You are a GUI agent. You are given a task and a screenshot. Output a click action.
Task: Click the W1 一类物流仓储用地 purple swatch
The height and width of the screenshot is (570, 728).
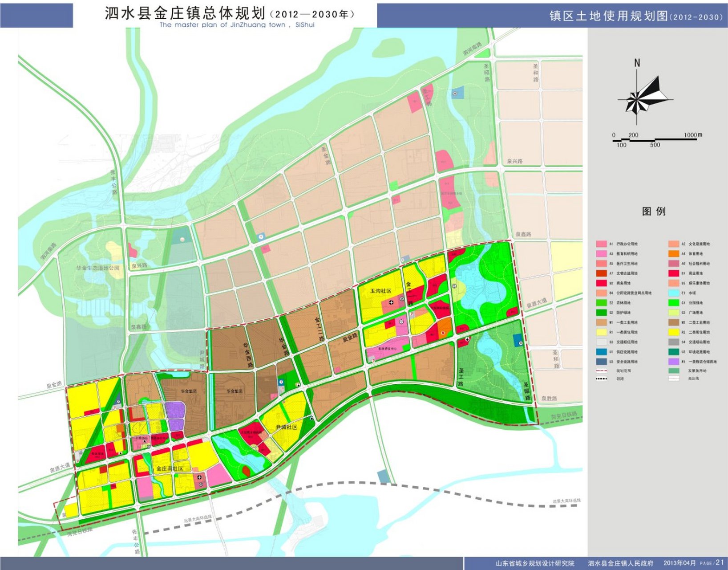pyautogui.click(x=674, y=362)
